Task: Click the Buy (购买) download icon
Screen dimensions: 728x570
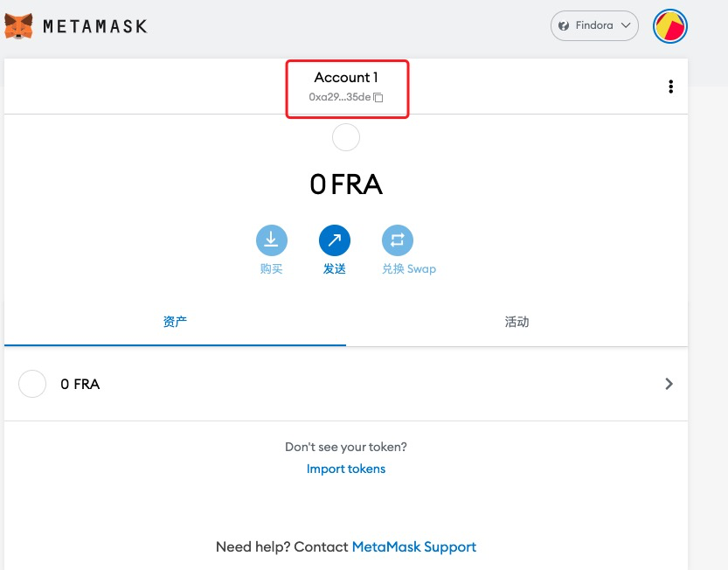Action: [271, 240]
